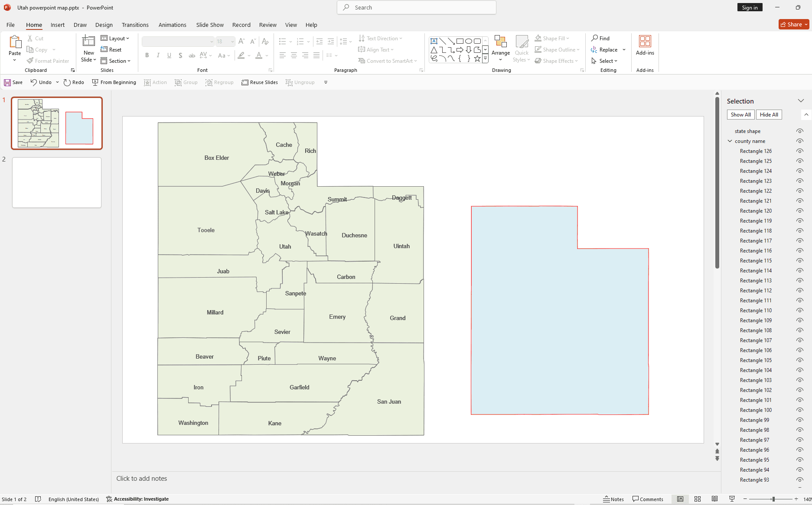Click the New Slide icon
The height and width of the screenshot is (505, 812).
point(88,41)
